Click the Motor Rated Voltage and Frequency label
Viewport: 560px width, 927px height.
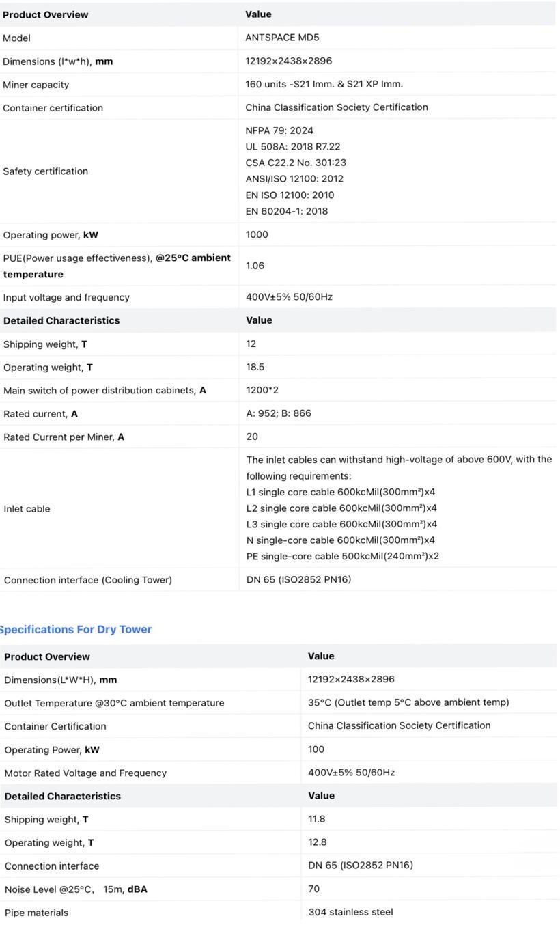tap(85, 773)
